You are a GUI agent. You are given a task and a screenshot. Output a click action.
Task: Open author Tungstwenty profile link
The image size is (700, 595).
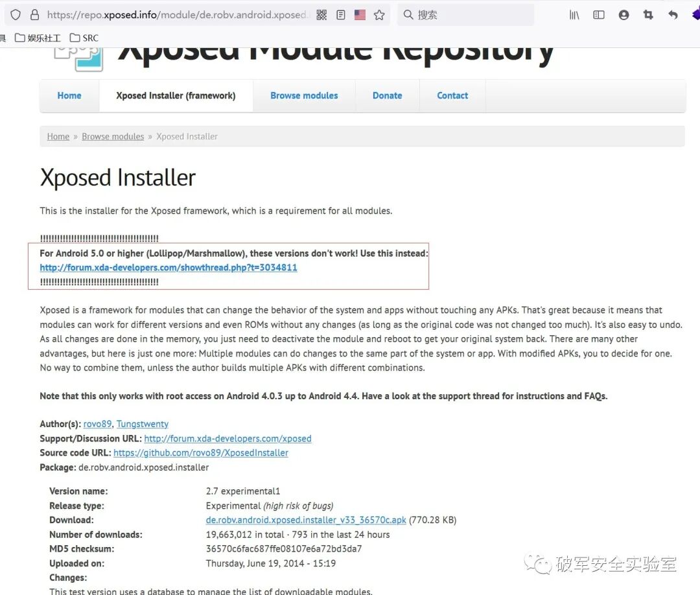[x=143, y=424]
